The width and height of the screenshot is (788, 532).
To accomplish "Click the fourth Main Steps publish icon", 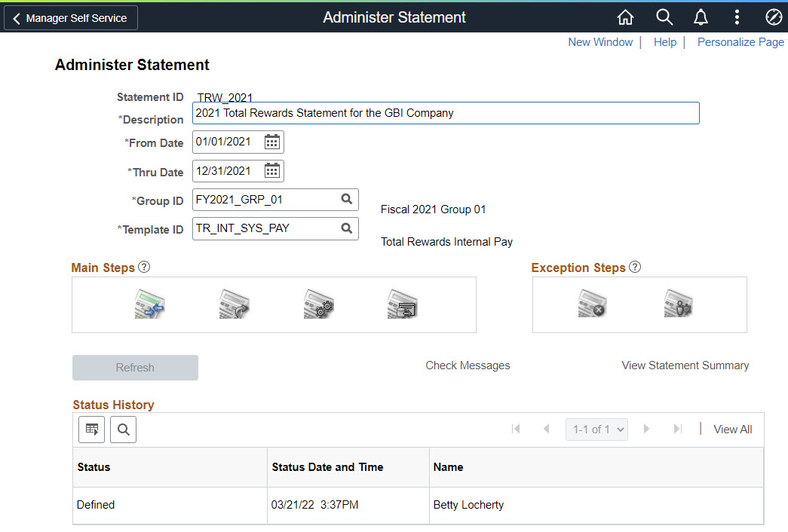I will click(402, 304).
